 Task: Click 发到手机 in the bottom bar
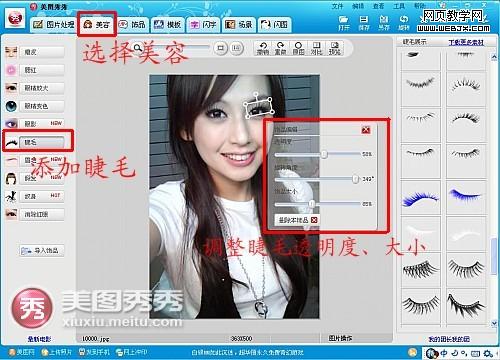pyautogui.click(x=94, y=352)
